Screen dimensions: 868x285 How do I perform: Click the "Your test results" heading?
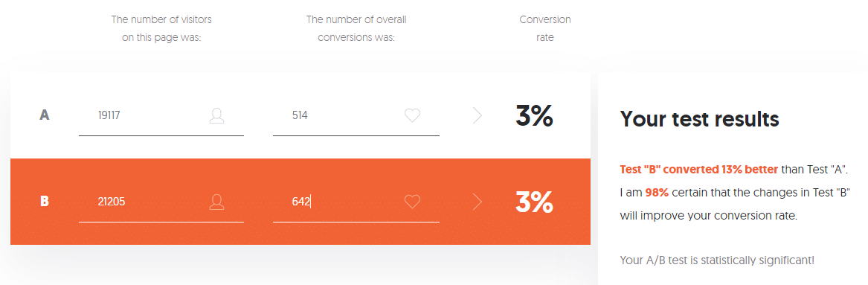pos(699,118)
